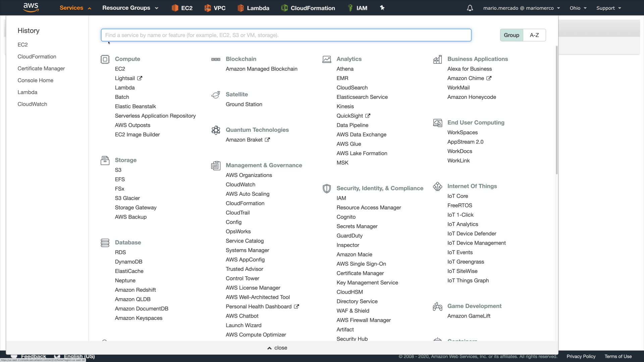
Task: Collapse the Services menu
Action: (x=75, y=8)
